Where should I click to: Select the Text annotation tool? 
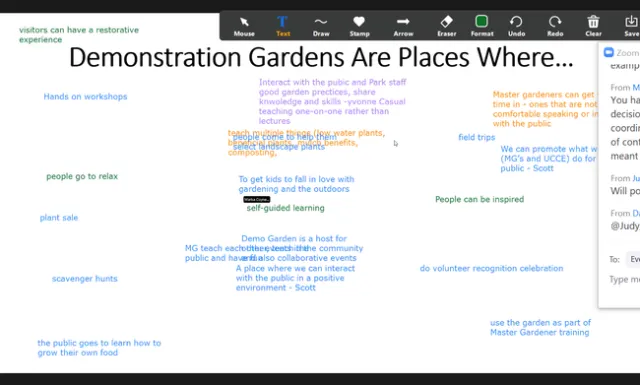pyautogui.click(x=282, y=27)
